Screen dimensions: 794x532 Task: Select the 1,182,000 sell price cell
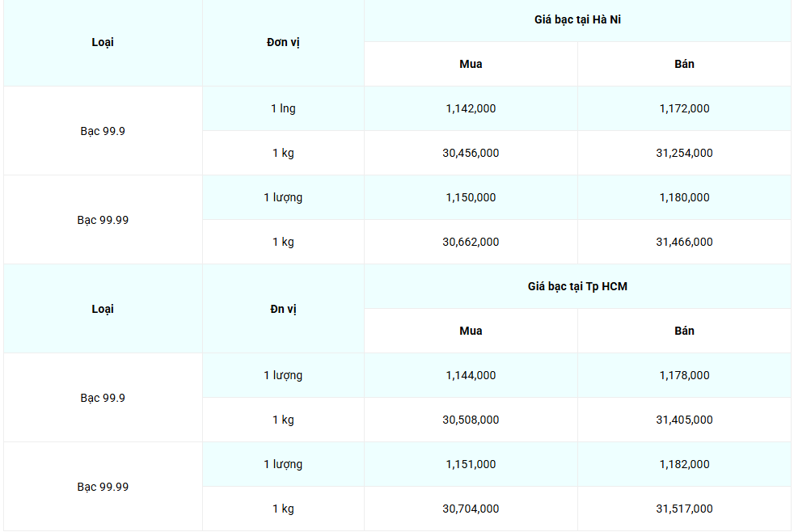[x=684, y=464]
